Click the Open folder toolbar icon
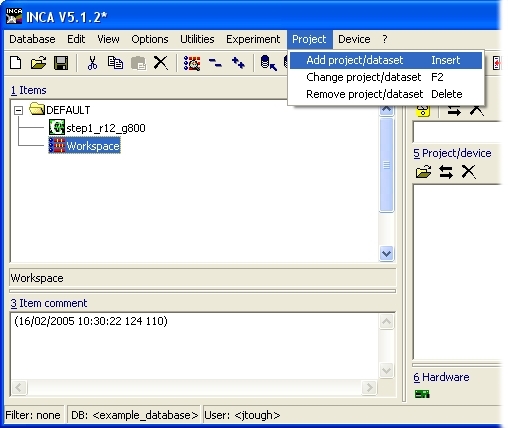 (38, 63)
